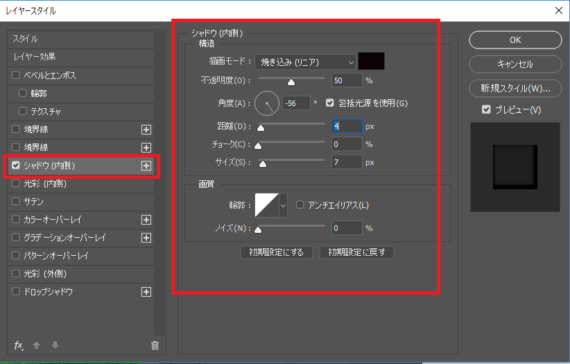Click the style preview thumbnail
This screenshot has height=364, width=570.
coord(515,167)
